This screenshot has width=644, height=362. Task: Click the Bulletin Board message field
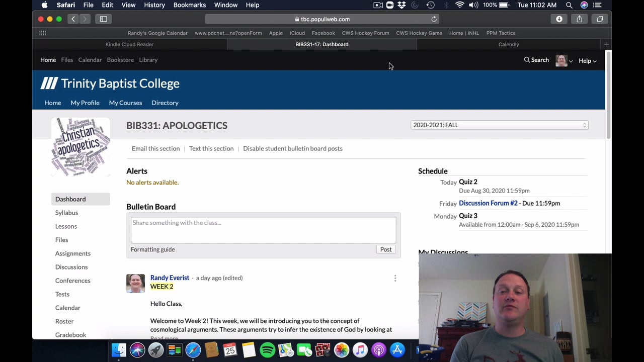264,230
